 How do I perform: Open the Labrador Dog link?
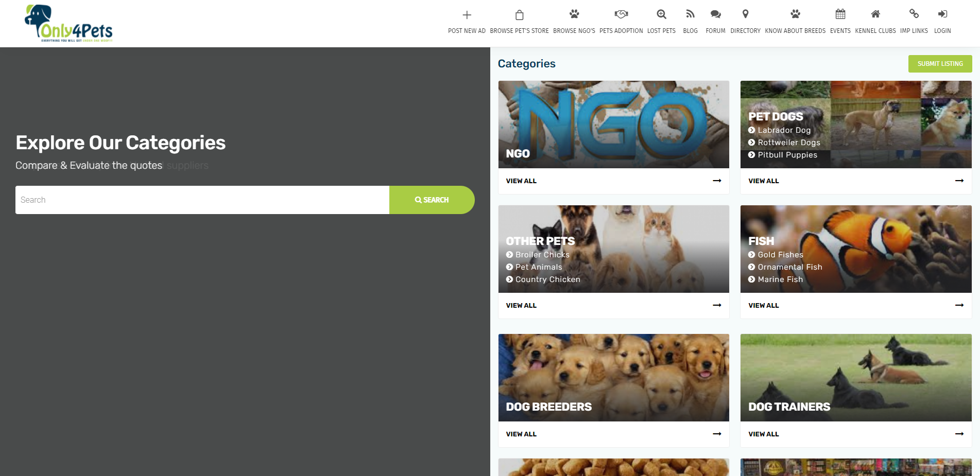784,130
